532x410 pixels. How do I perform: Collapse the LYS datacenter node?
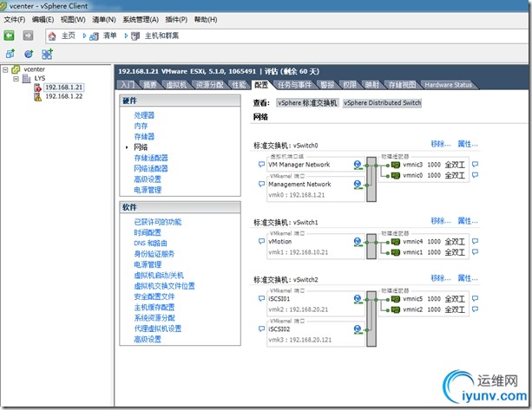pyautogui.click(x=16, y=79)
